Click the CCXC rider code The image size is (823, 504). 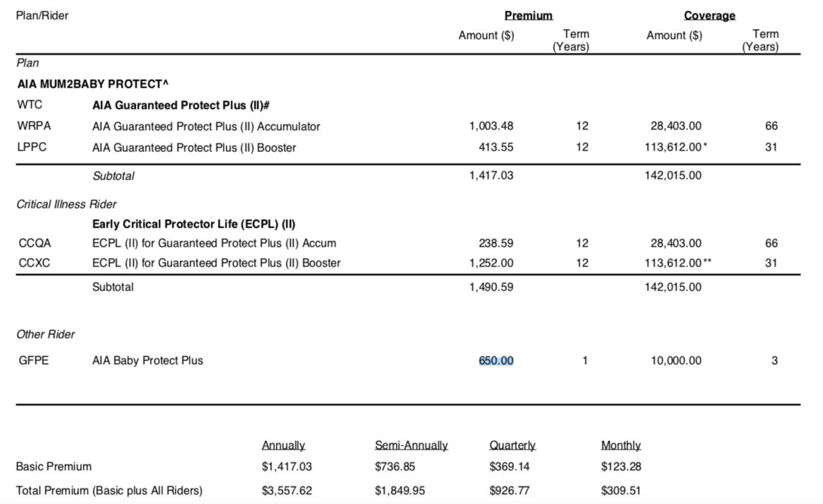[x=35, y=263]
